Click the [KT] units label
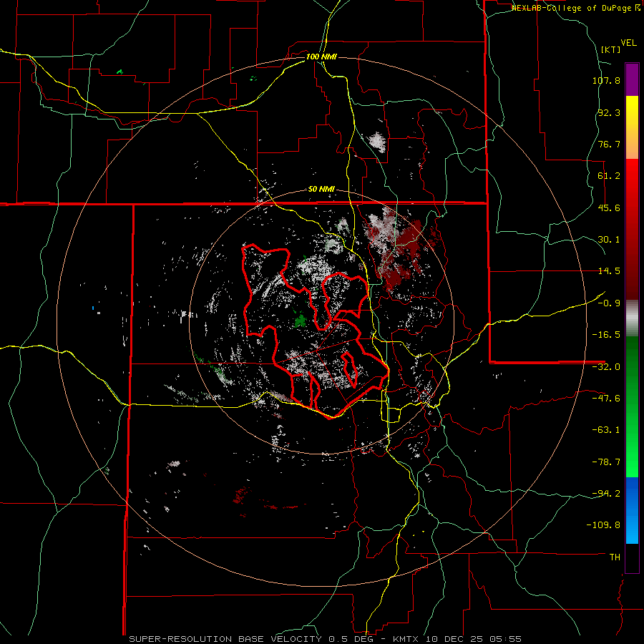 (611, 49)
